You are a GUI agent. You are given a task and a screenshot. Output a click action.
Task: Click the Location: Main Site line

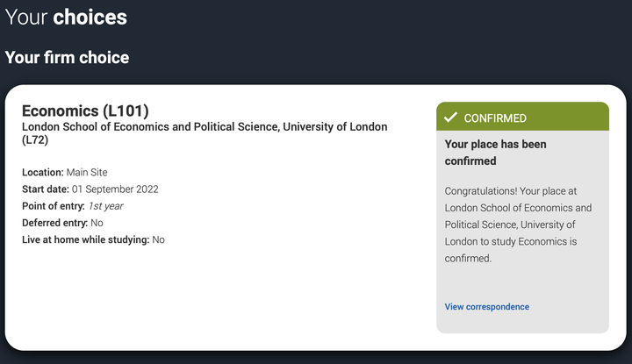[x=65, y=173]
